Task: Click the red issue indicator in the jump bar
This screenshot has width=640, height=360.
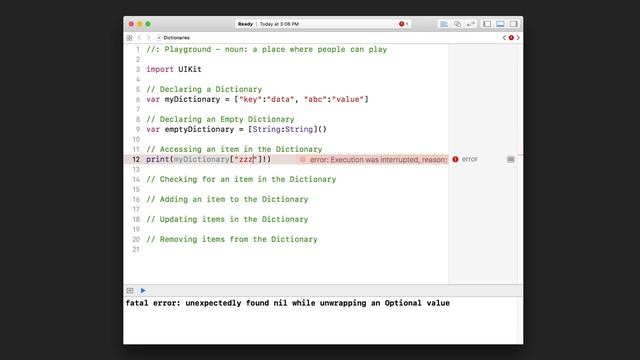Action: [511, 38]
